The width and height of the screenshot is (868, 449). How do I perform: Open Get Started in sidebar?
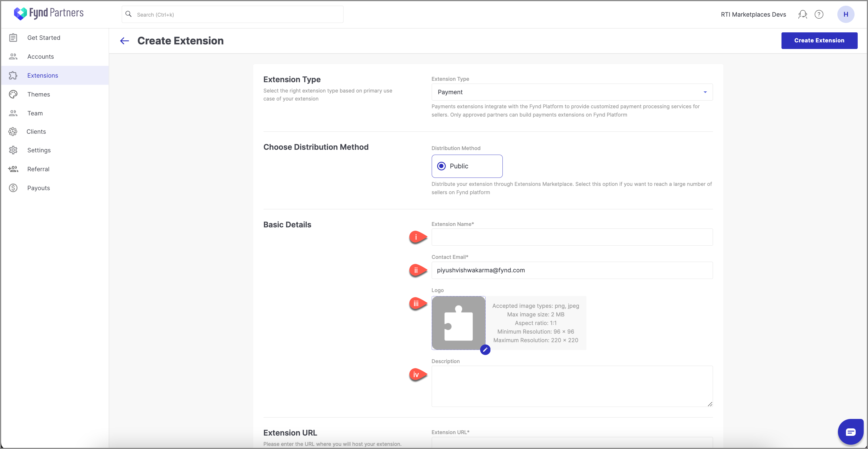click(55, 38)
